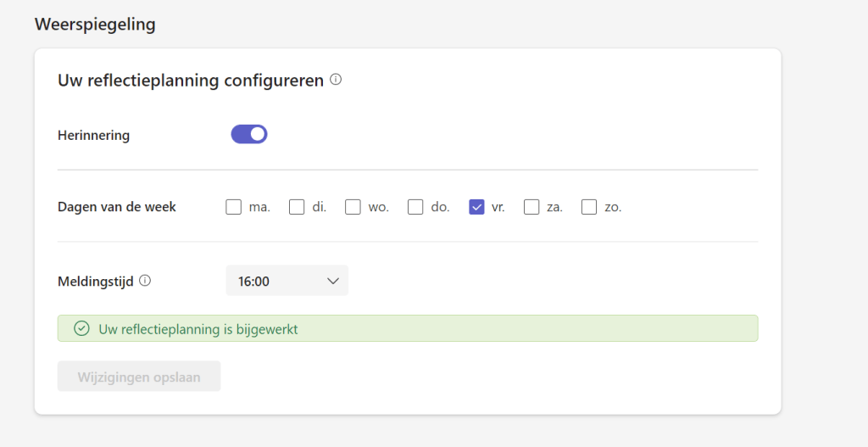868x447 pixels.
Task: Click the Meldingstijd label text
Action: pyautogui.click(x=95, y=281)
